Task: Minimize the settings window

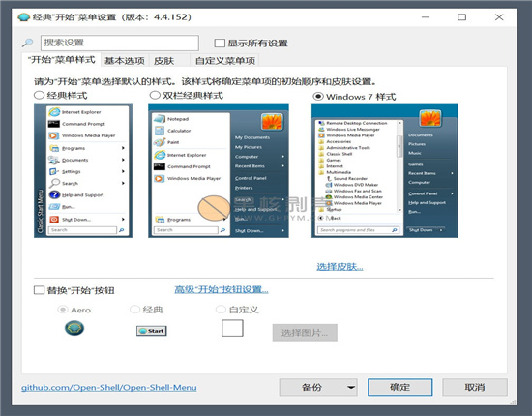Action: click(426, 17)
